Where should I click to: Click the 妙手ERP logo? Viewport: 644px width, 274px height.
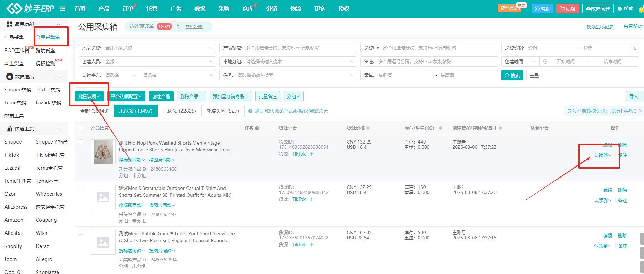30,9
